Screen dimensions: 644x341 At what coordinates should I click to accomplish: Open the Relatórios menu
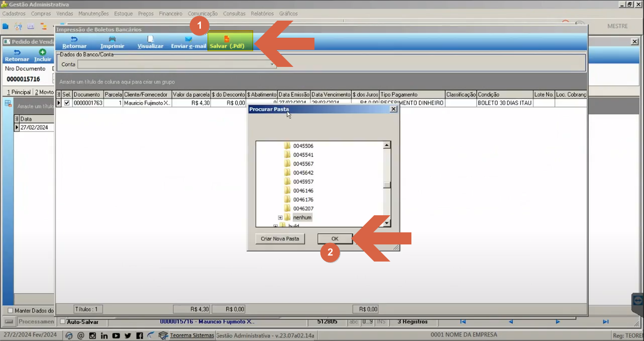262,14
